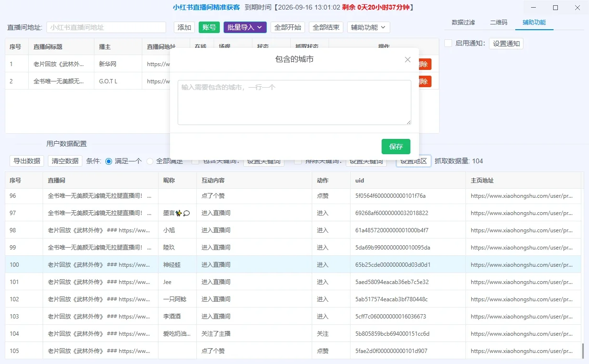Click uid 69268af60000000032018822
The image size is (589, 364).
392,213
